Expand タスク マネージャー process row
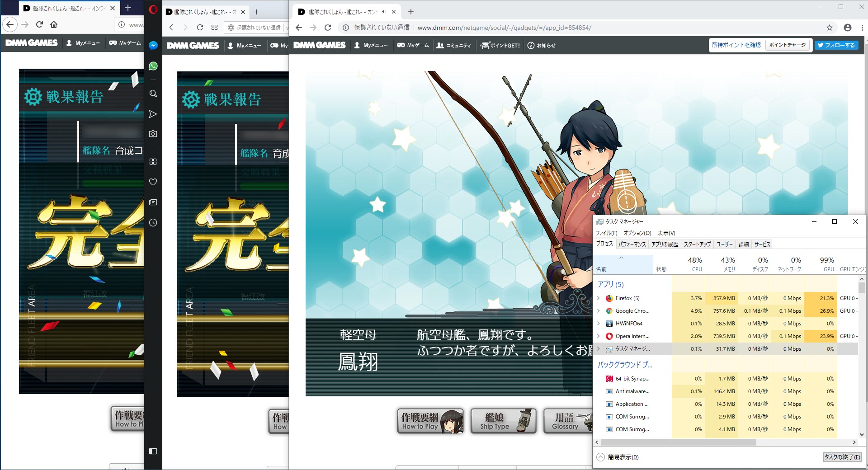Screen dimensions: 868x470 pyautogui.click(x=599, y=349)
